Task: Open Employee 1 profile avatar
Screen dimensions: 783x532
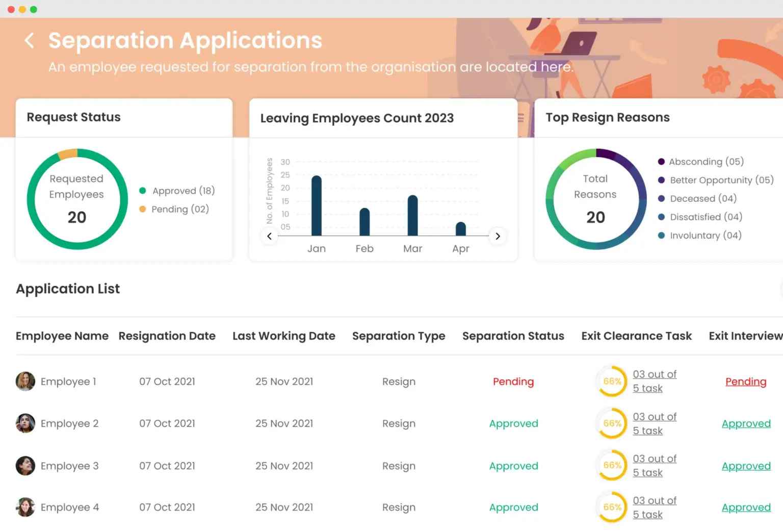Action: (25, 381)
